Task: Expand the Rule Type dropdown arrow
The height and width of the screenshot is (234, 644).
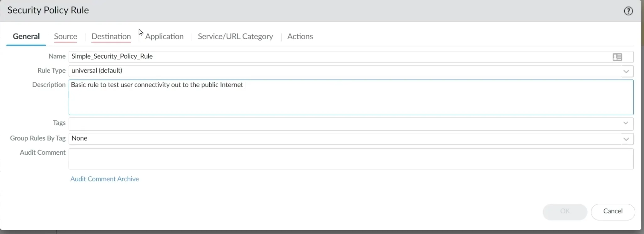Action: click(x=626, y=71)
